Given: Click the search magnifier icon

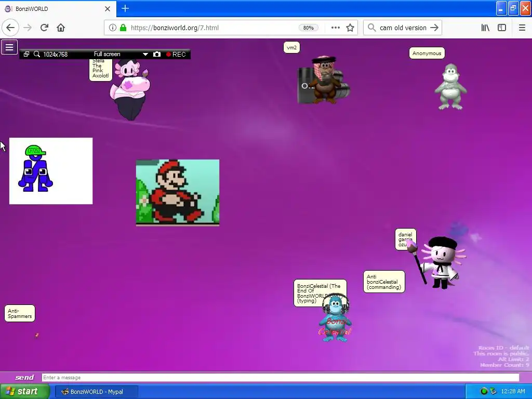Looking at the screenshot, I should tap(371, 28).
